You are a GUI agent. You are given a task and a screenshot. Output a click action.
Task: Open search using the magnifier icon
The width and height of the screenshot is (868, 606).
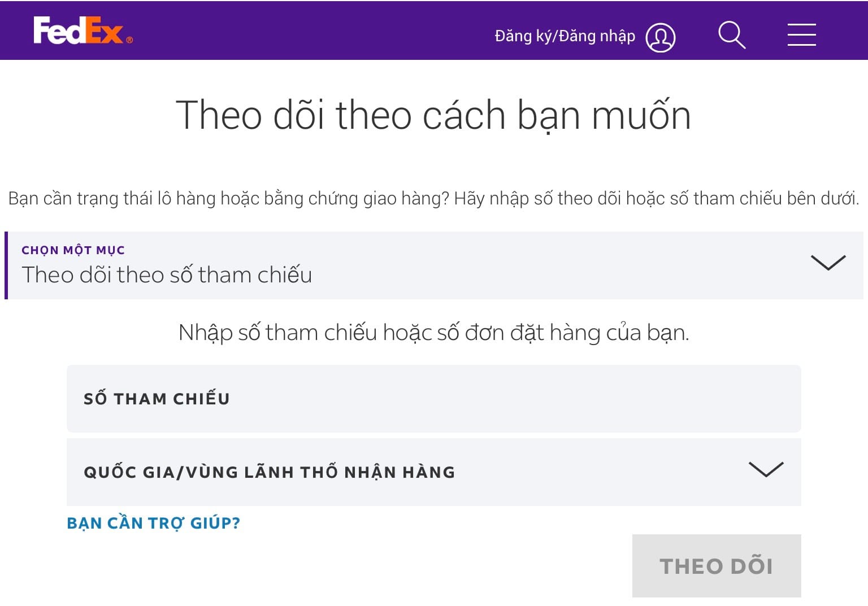click(x=731, y=35)
